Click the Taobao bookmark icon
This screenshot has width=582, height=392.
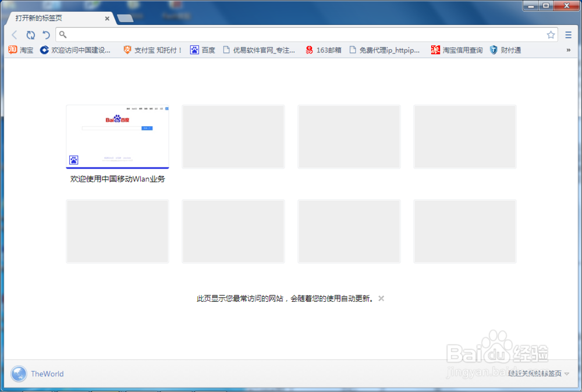point(13,49)
